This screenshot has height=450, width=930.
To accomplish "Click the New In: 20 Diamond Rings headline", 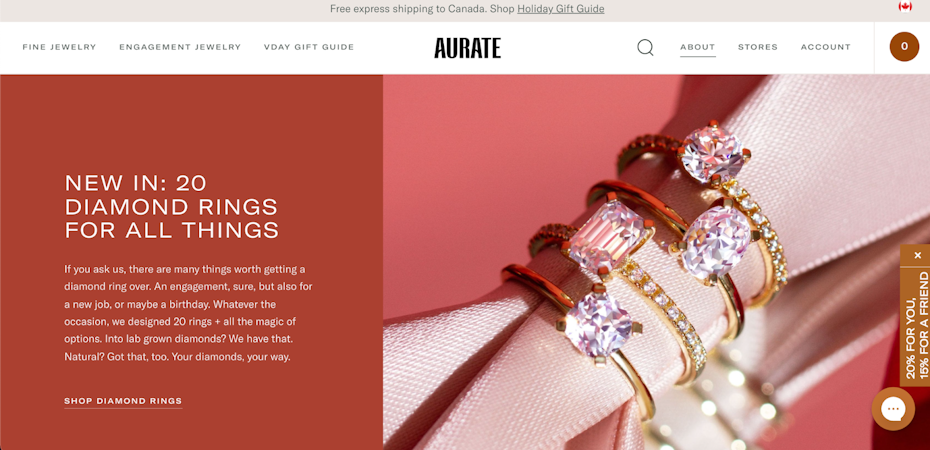I will point(171,206).
